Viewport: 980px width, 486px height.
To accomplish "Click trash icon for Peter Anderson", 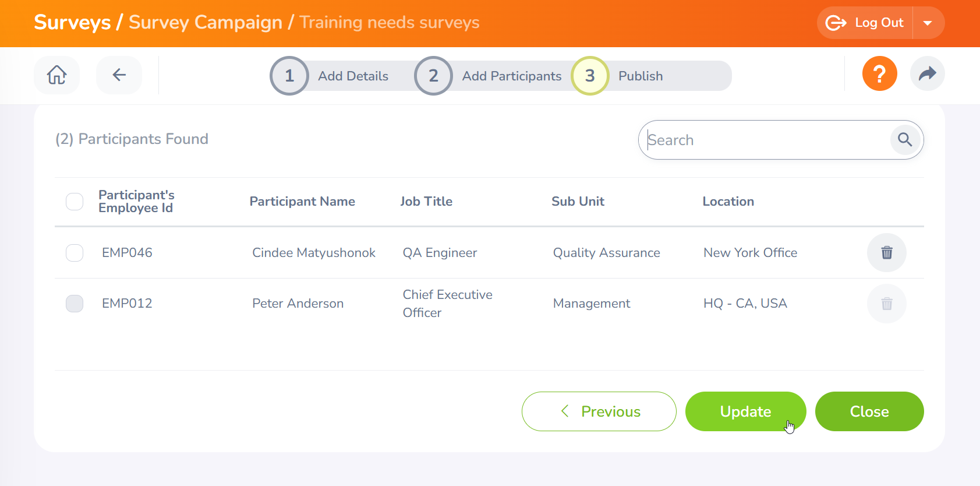I will 886,304.
